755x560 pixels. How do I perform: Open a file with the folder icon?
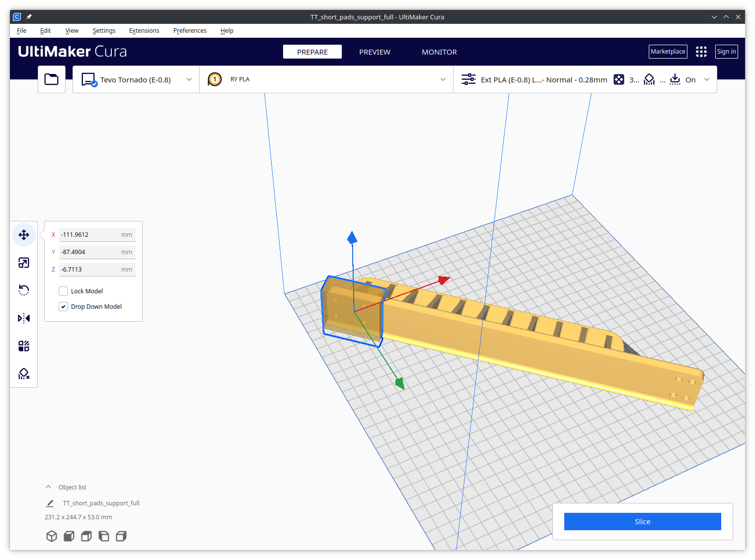click(x=51, y=79)
